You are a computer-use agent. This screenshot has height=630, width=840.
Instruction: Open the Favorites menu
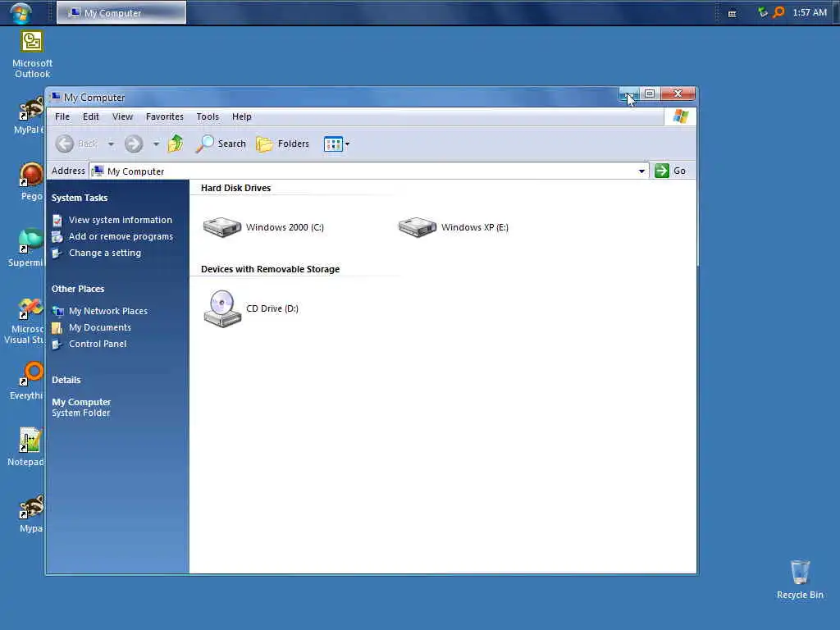point(164,116)
